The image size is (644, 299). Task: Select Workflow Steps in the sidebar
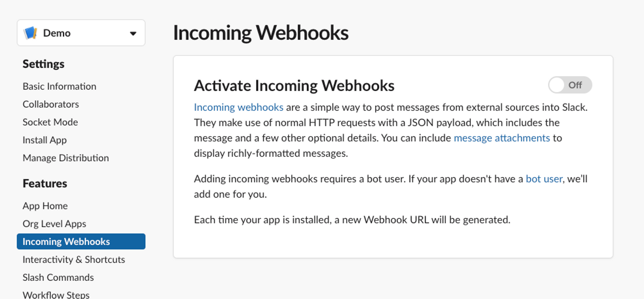pyautogui.click(x=56, y=294)
